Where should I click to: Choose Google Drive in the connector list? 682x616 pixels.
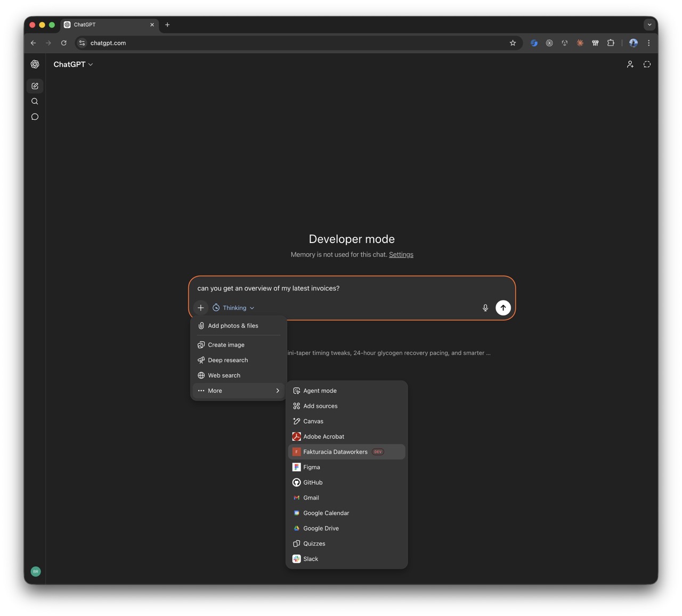pyautogui.click(x=321, y=528)
